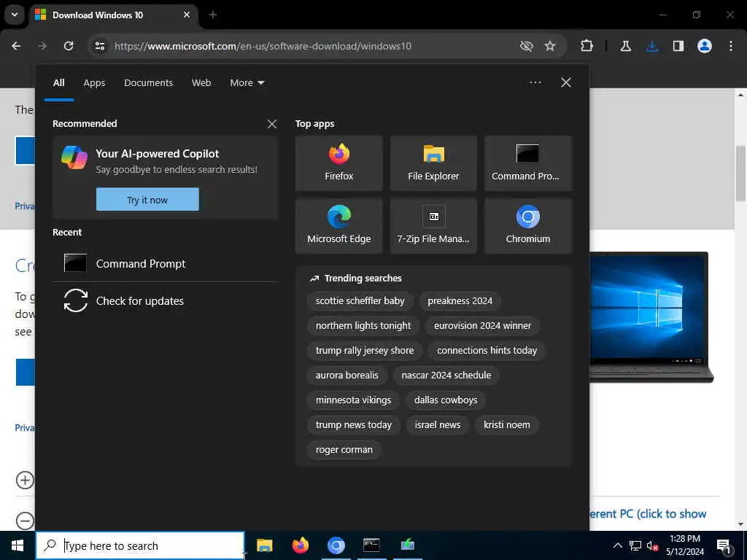
Task: Search trending 'northern lights tonight'
Action: pyautogui.click(x=363, y=326)
